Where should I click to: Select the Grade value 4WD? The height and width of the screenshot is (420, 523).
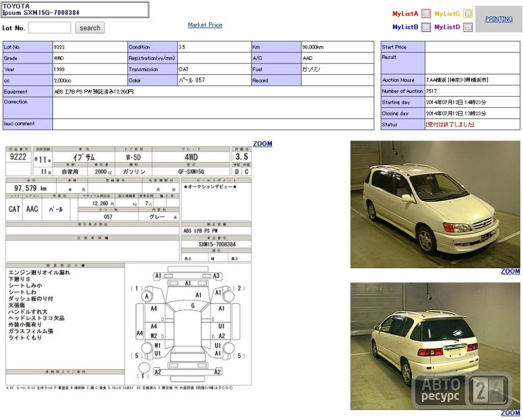pos(59,58)
